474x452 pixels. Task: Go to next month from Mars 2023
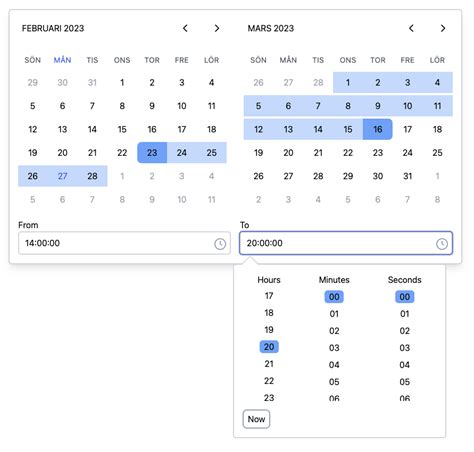(x=443, y=28)
